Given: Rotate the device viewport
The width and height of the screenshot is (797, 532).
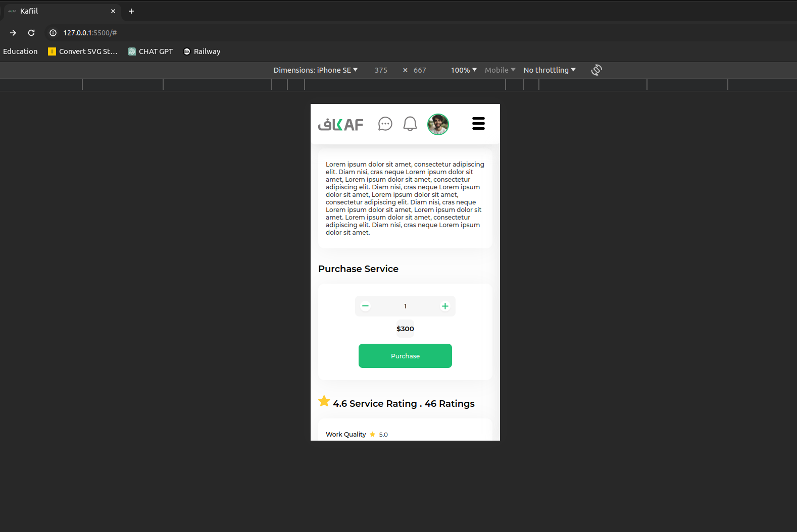Looking at the screenshot, I should (596, 70).
